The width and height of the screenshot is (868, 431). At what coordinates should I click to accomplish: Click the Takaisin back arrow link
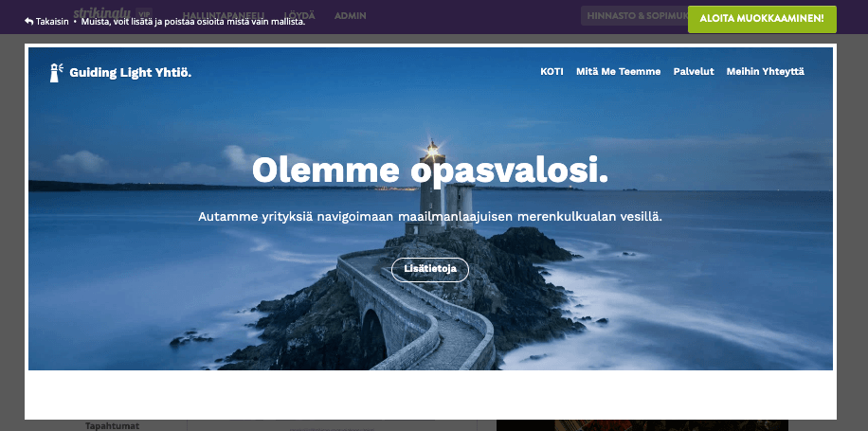(x=46, y=22)
